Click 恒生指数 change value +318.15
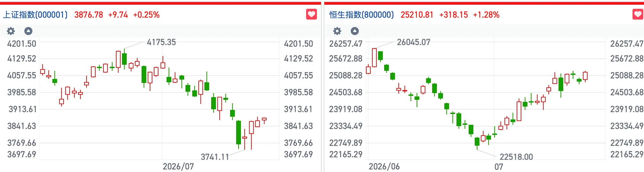Screen dimensions: 644x172 [453, 15]
